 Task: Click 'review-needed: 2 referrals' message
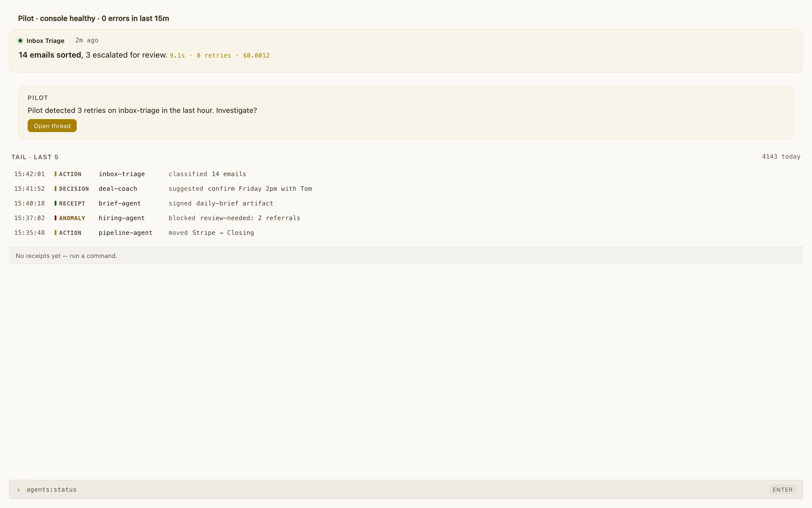click(250, 218)
